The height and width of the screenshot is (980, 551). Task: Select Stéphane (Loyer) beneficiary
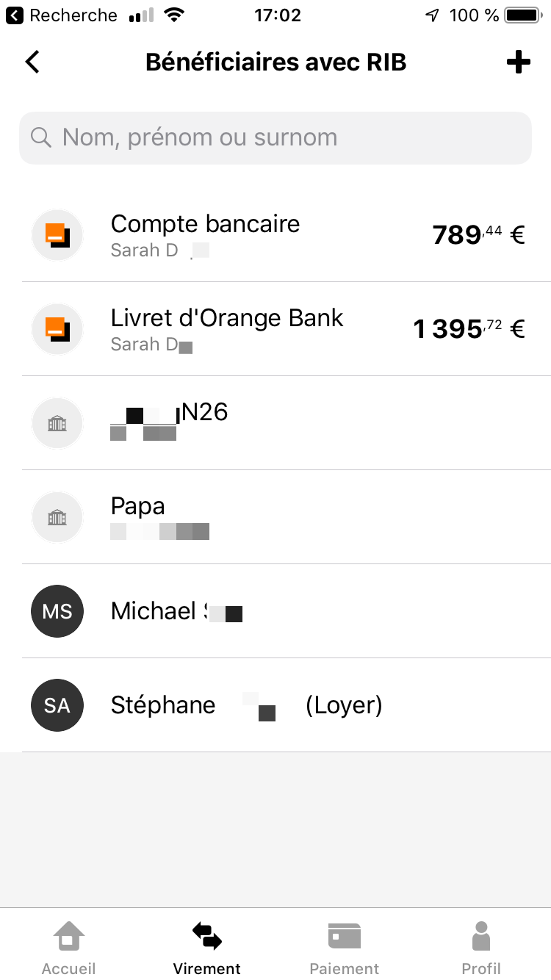coord(246,705)
